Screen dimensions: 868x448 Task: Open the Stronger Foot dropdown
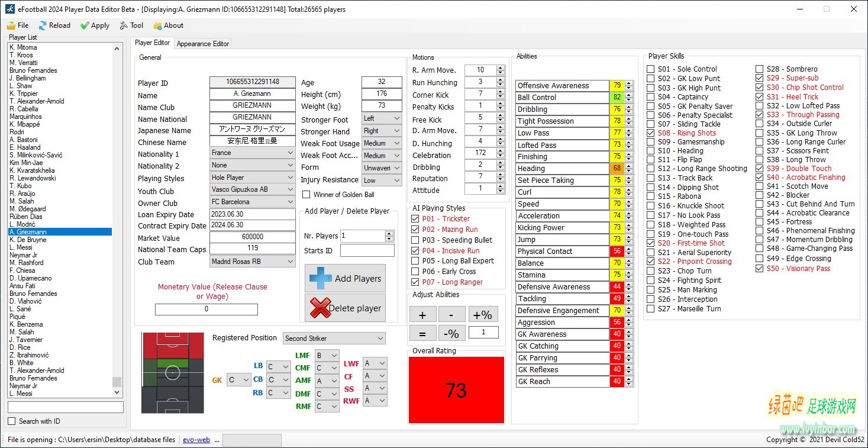382,118
